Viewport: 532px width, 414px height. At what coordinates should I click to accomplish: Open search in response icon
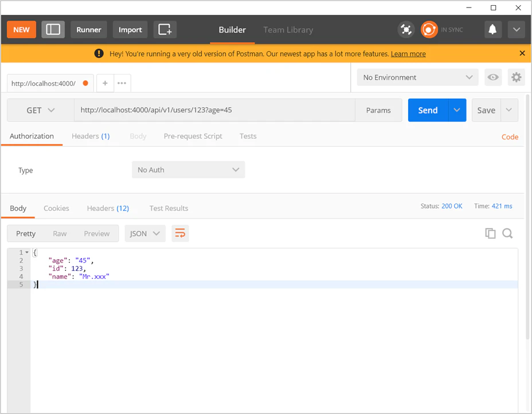(x=507, y=233)
